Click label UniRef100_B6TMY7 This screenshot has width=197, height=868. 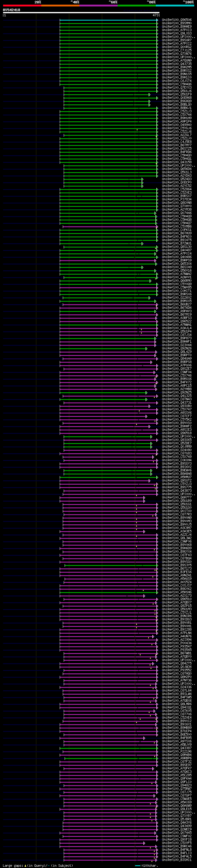point(177,145)
